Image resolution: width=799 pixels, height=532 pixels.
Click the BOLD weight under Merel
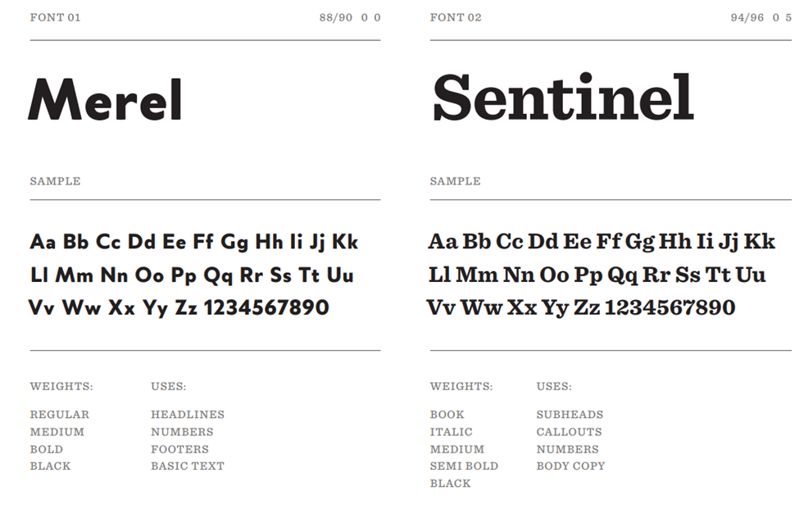click(x=47, y=449)
